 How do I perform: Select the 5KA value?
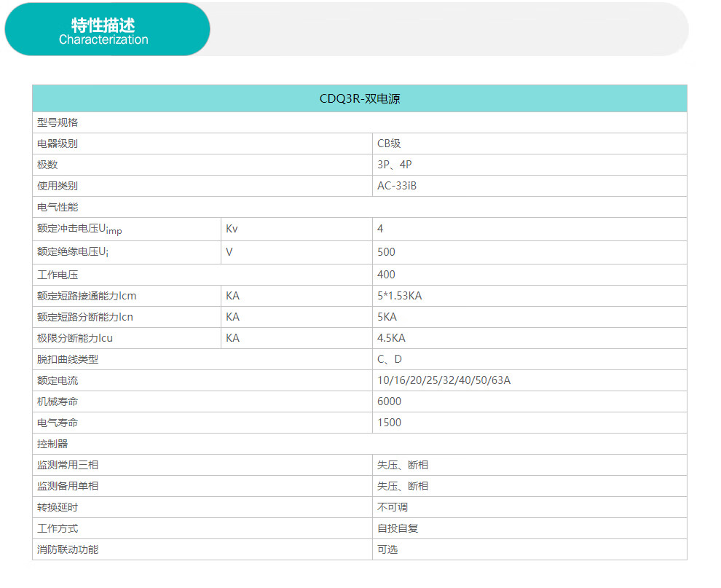(x=387, y=317)
